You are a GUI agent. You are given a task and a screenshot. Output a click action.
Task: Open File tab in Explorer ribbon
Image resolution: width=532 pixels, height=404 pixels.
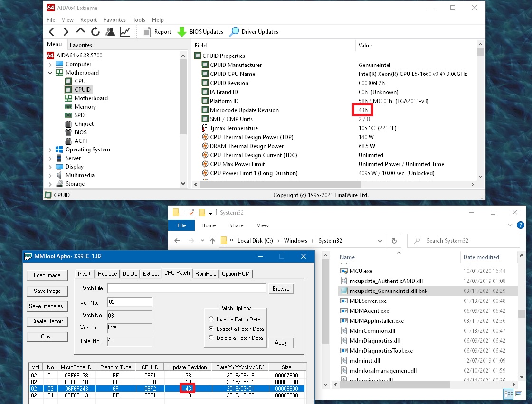pos(181,225)
